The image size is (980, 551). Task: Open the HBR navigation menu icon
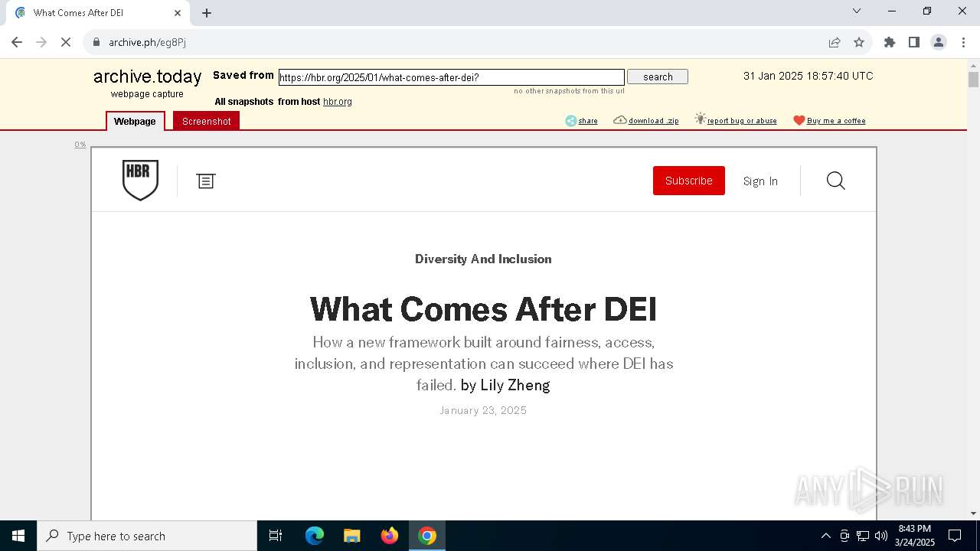click(205, 181)
